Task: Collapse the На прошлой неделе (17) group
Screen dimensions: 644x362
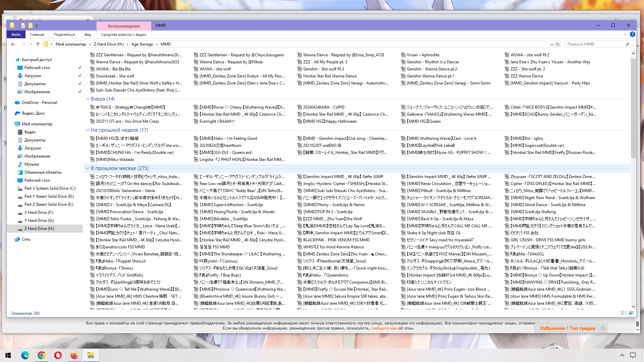Action: [x=88, y=130]
